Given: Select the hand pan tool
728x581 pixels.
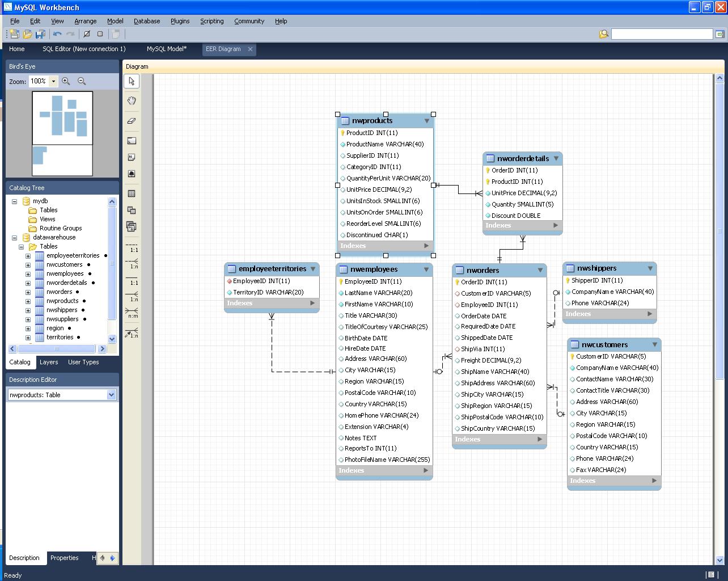Looking at the screenshot, I should [131, 101].
